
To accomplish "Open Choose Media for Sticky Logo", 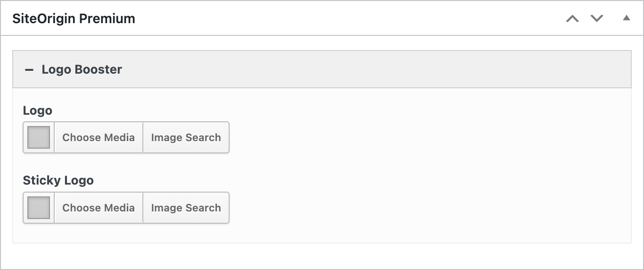I will pyautogui.click(x=99, y=208).
